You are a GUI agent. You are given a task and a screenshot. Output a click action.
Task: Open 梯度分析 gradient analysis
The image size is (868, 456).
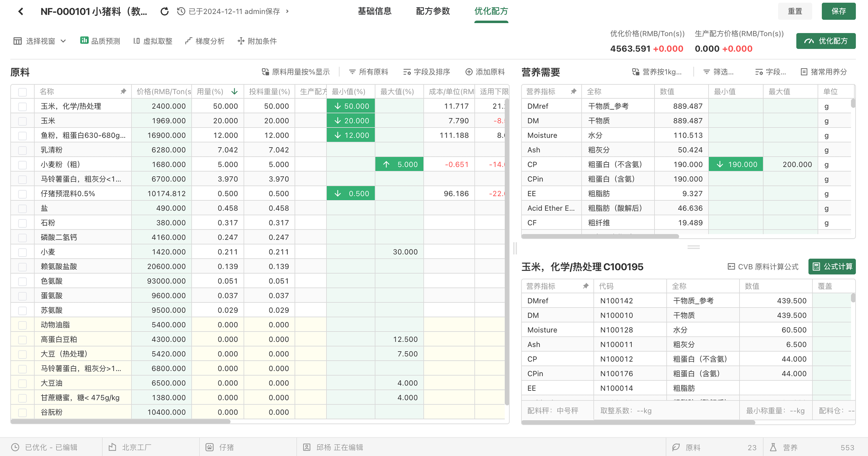(x=205, y=41)
